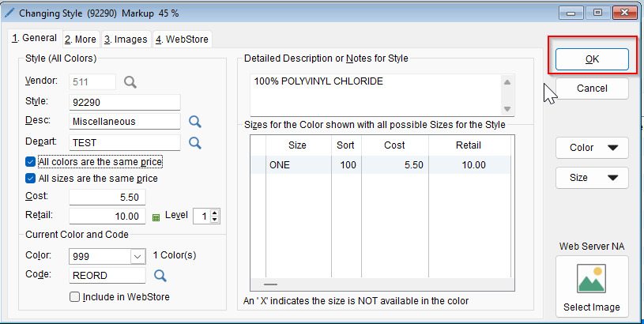Screen dimensions: 644x324
Task: Click the Vendor search magnifier icon
Action: pyautogui.click(x=130, y=81)
